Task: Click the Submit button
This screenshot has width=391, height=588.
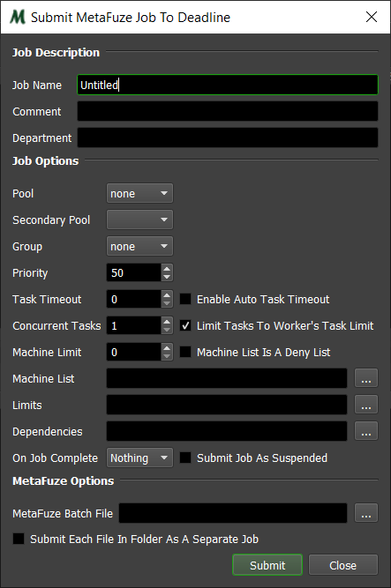Action: point(267,565)
